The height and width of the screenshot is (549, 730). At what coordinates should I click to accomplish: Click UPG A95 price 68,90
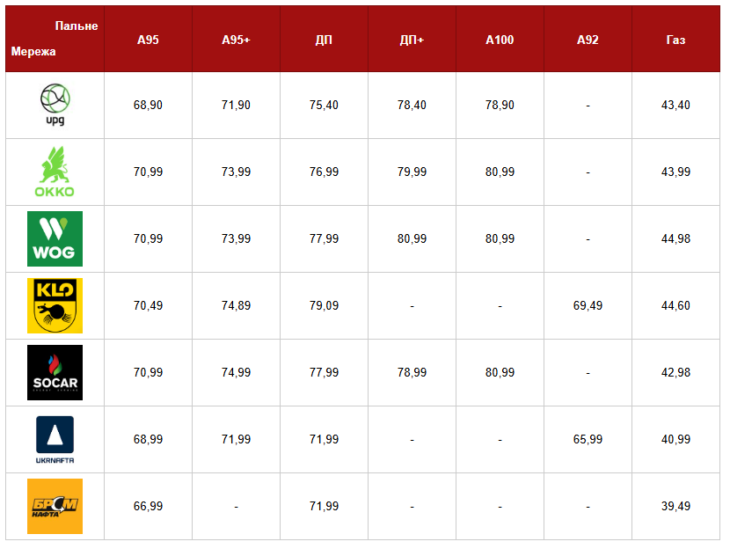[x=148, y=105]
